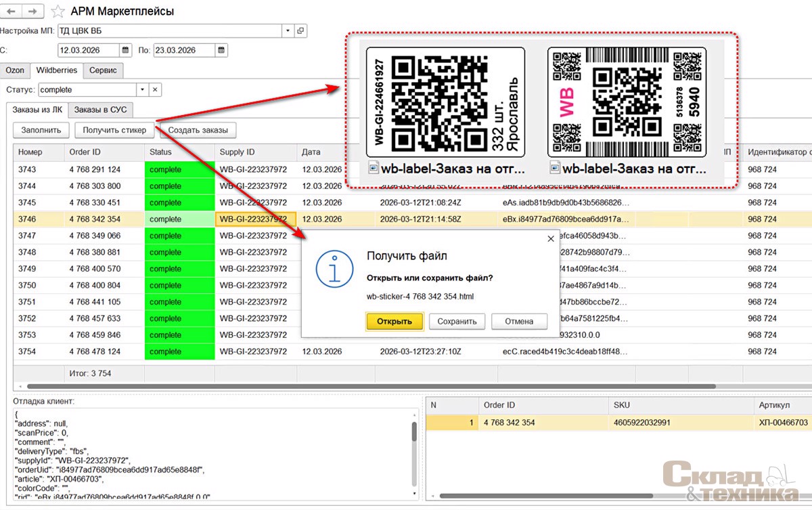Click Сохранить to save the sticker file
Image resolution: width=812 pixels, height=510 pixels.
point(457,322)
